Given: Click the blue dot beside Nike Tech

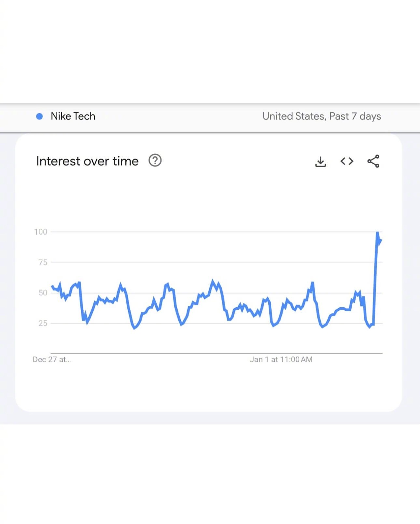Looking at the screenshot, I should coord(39,116).
